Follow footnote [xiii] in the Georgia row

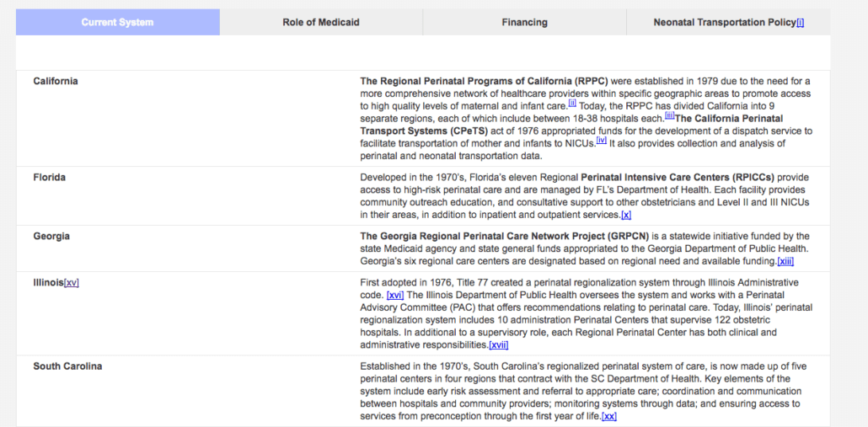click(x=785, y=262)
